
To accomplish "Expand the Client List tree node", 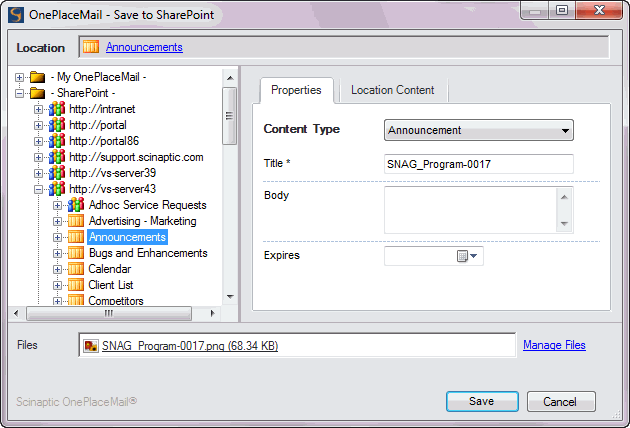I will (58, 285).
